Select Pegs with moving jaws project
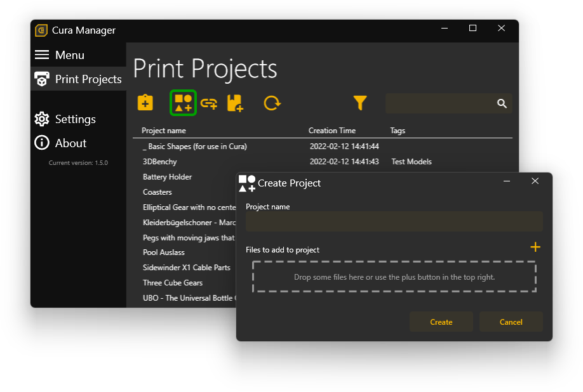This screenshot has width=583, height=392. click(189, 238)
